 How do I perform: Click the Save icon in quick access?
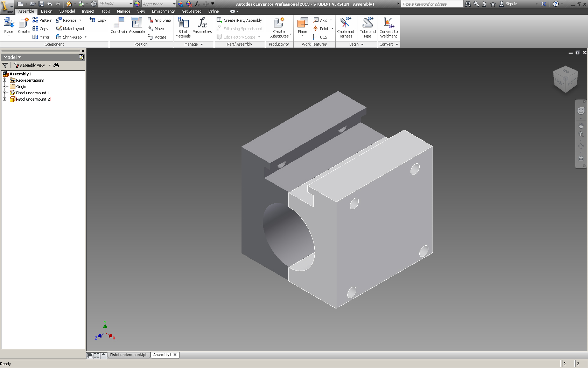click(x=41, y=4)
